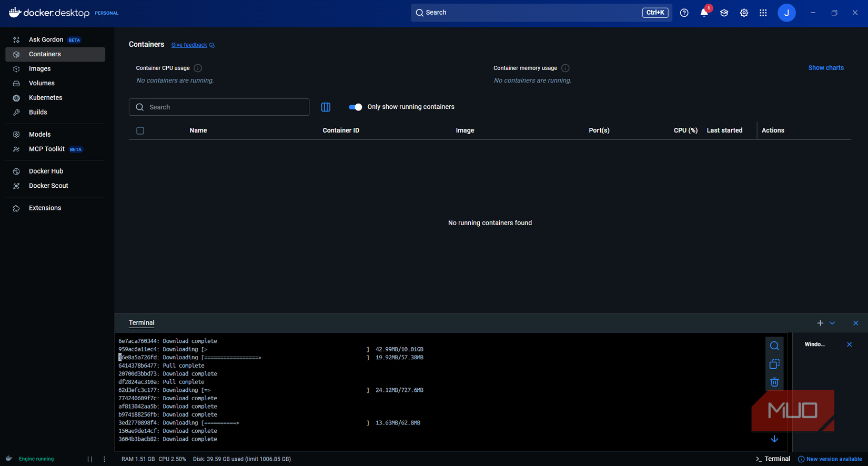Viewport: 868px width, 466px height.
Task: Sort by CPU (%) column header
Action: click(x=685, y=130)
